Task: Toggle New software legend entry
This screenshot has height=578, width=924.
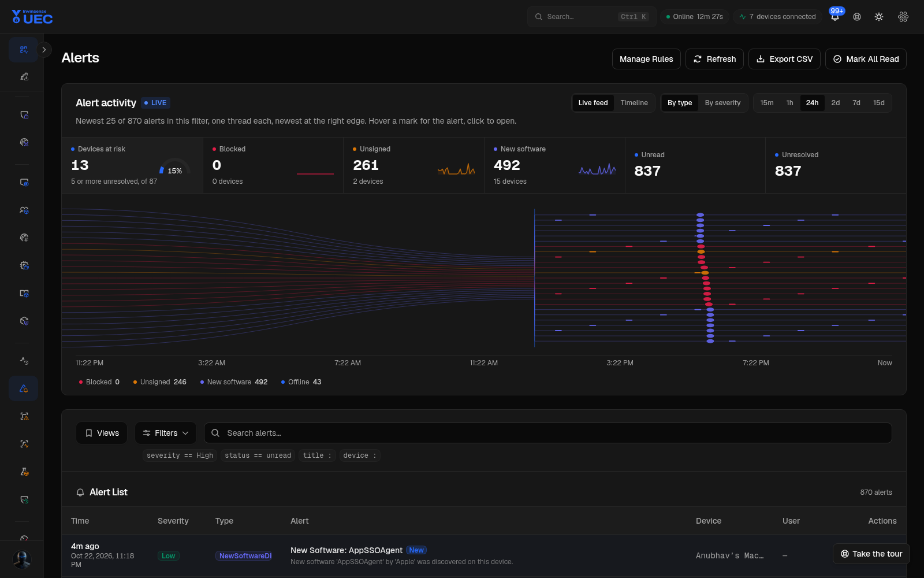Action: pos(234,382)
